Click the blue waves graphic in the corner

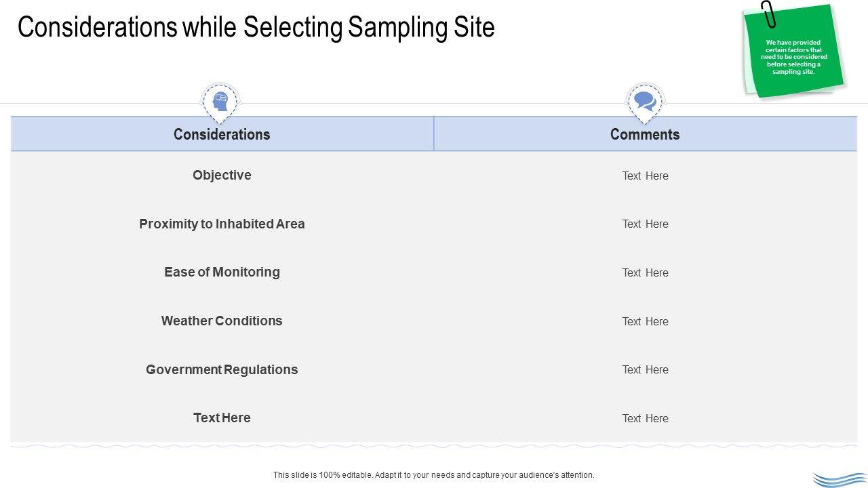point(840,479)
